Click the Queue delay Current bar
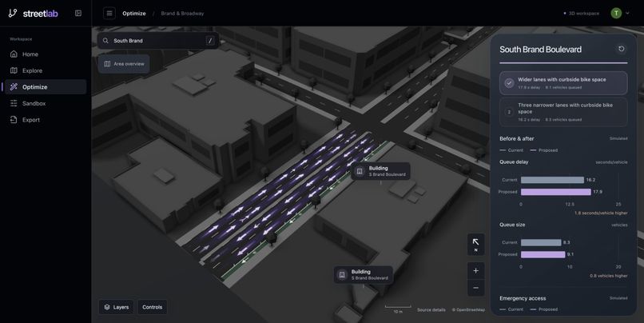The height and width of the screenshot is (323, 644). [x=552, y=180]
